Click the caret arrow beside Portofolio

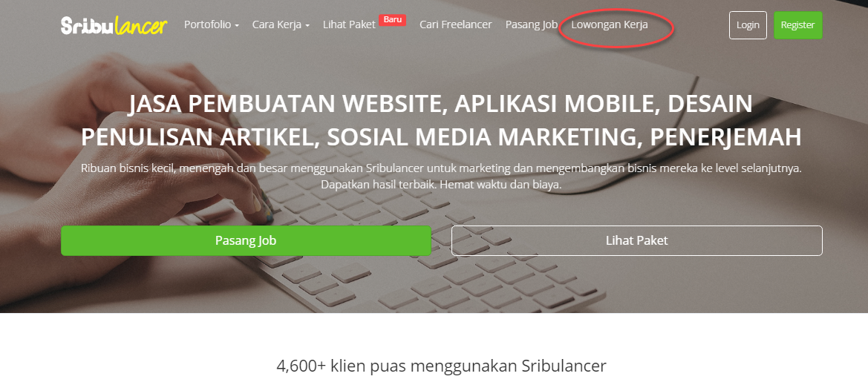coord(236,26)
